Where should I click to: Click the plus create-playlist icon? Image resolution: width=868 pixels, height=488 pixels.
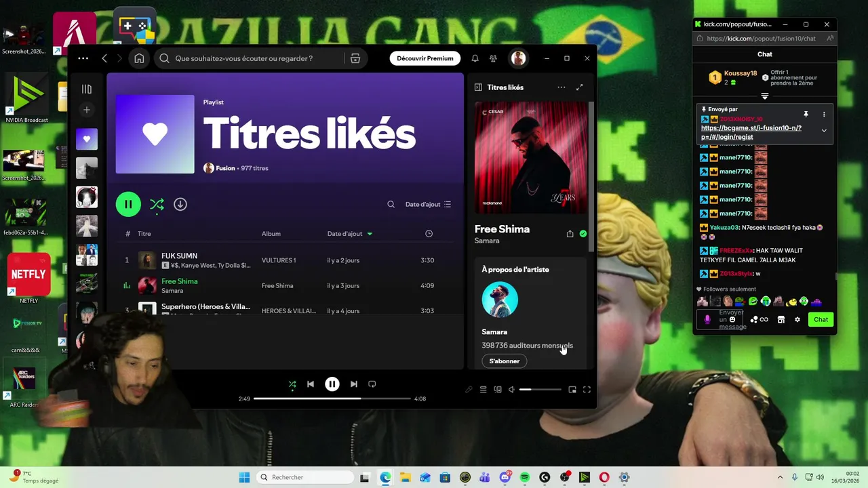(87, 110)
